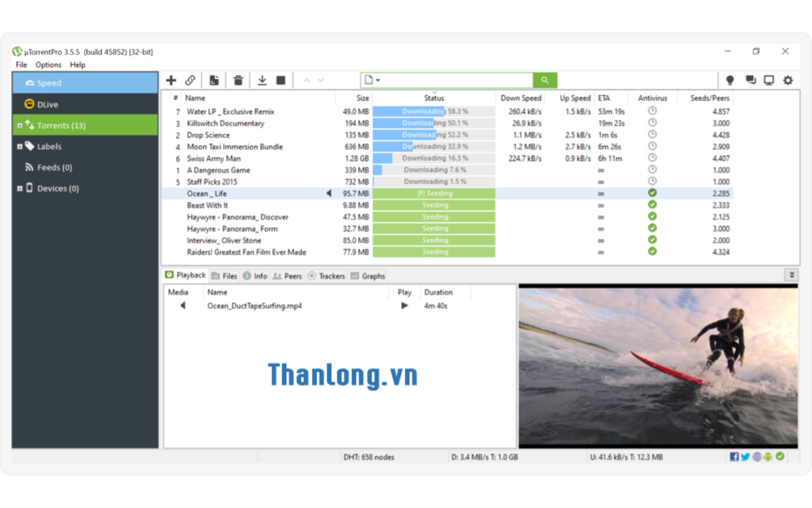Screen dimensions: 812x508
Task: Click the Start Torrent download arrow icon
Action: coord(262,80)
